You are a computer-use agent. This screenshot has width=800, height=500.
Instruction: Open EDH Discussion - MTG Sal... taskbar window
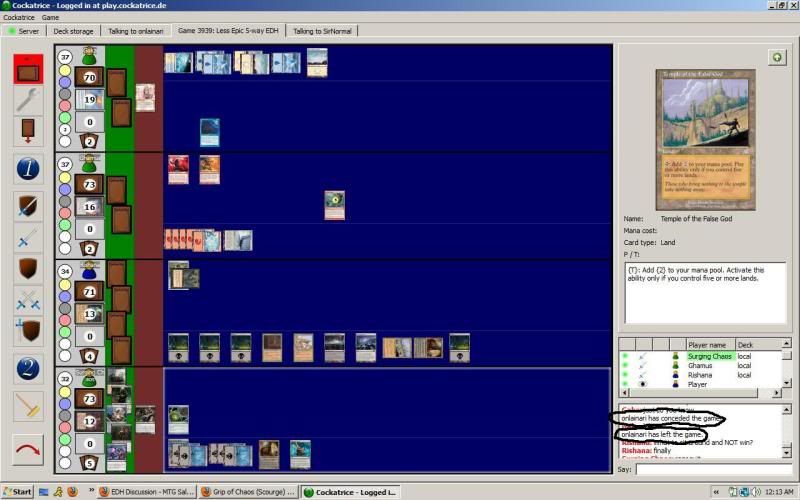(146, 492)
